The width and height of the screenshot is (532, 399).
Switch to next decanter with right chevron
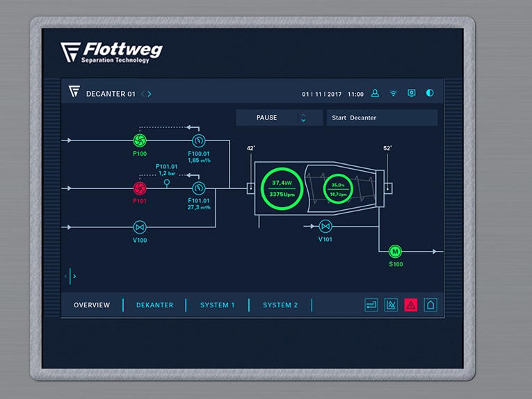(x=150, y=94)
